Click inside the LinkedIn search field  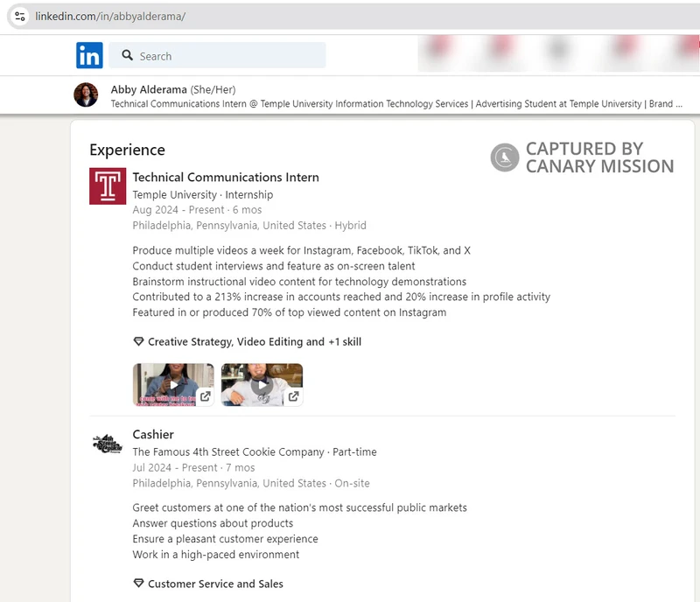(x=219, y=55)
